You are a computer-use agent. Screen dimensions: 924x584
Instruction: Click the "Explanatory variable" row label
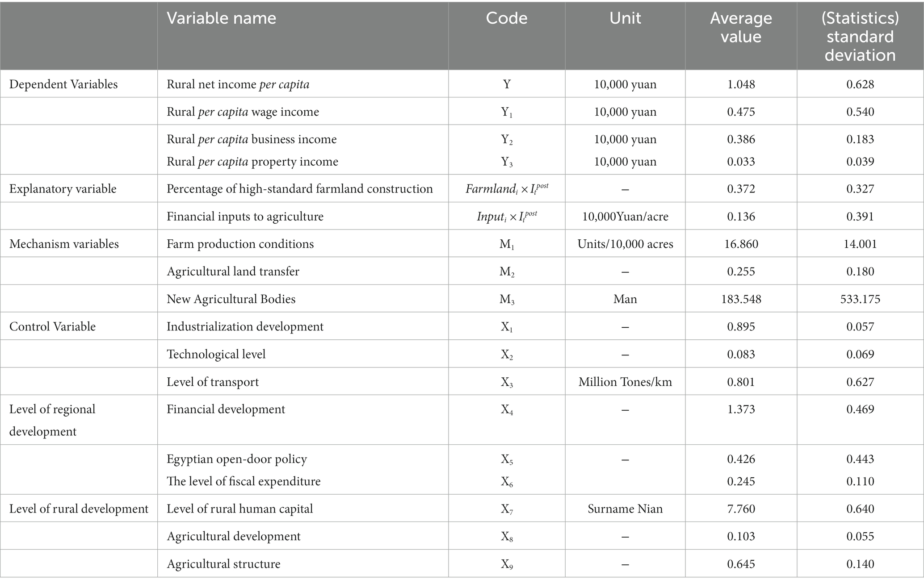tap(63, 189)
